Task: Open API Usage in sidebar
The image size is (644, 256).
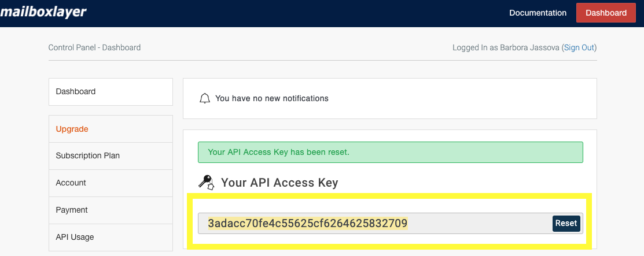Action: click(x=111, y=237)
